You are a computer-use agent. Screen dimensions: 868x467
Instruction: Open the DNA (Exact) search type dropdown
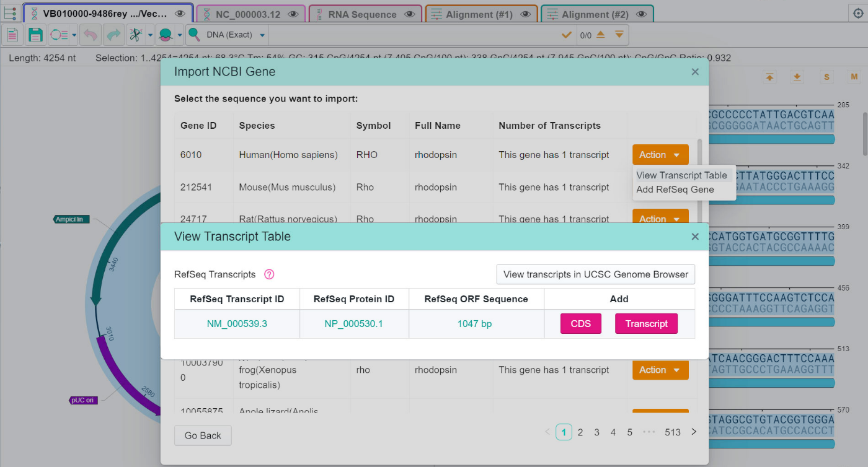(x=236, y=35)
